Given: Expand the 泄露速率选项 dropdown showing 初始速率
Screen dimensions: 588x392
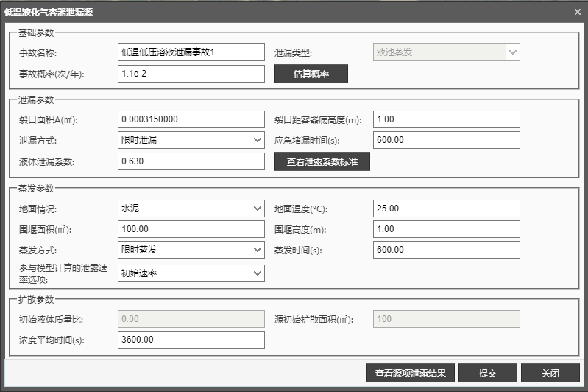Looking at the screenshot, I should 191,273.
